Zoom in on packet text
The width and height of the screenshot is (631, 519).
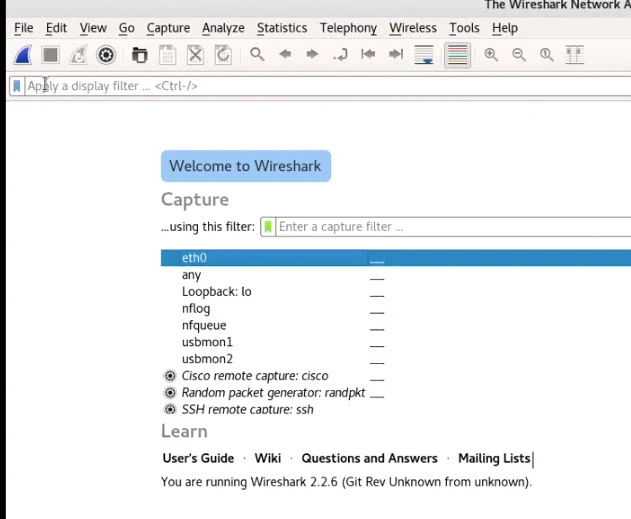coord(491,55)
